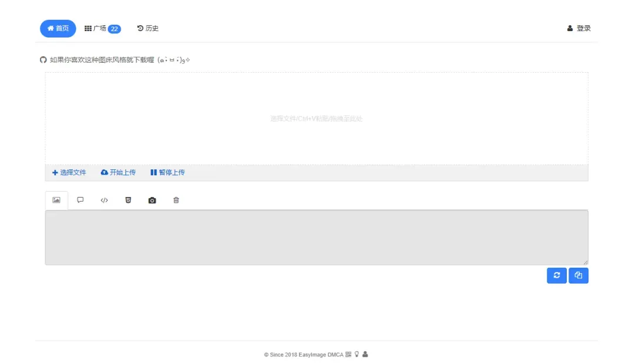The height and width of the screenshot is (364, 633).
Task: Click 登录 to log in
Action: click(578, 28)
